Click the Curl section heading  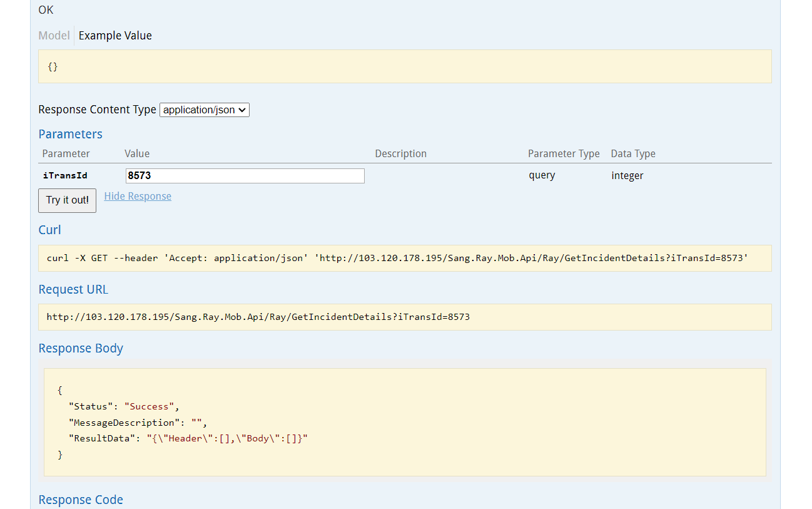49,230
